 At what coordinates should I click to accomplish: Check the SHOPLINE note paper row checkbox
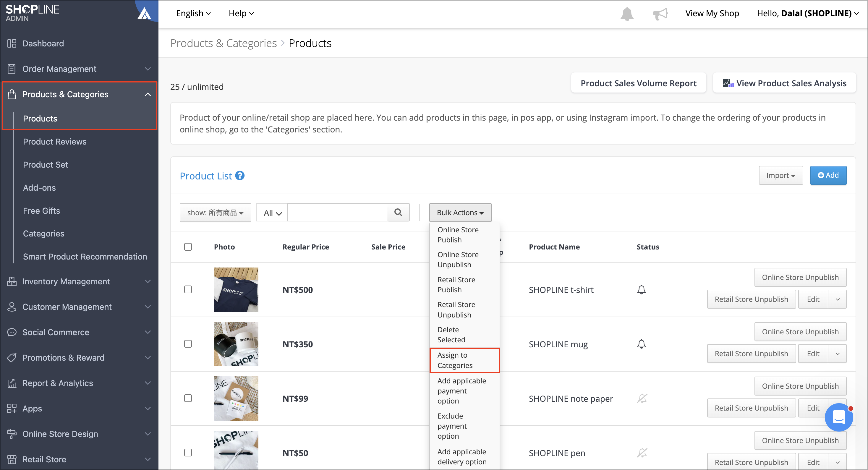click(188, 398)
